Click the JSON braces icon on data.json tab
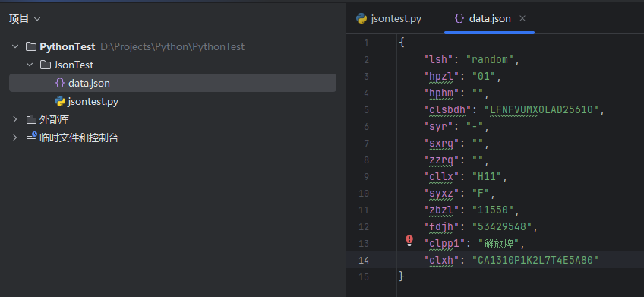 [459, 18]
